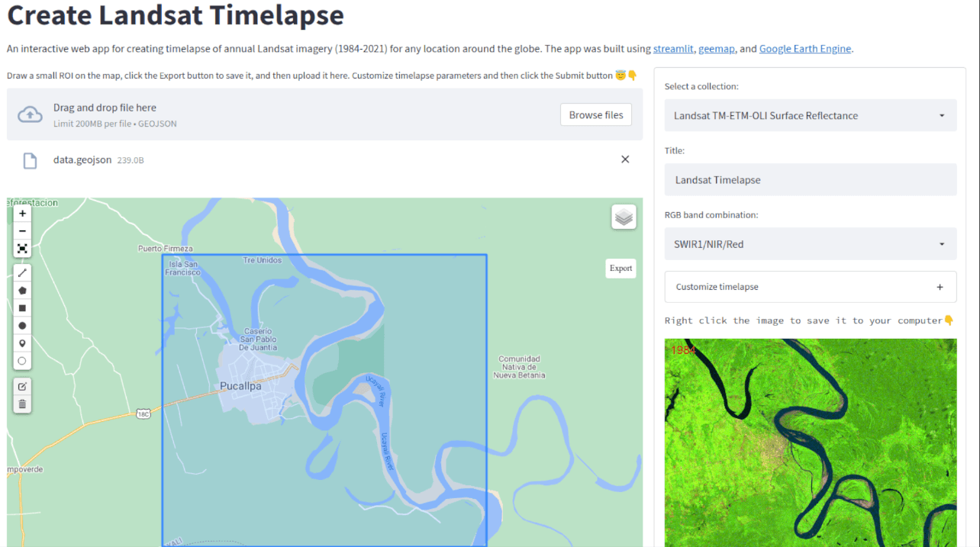
Task: Click the Title text input field
Action: click(811, 179)
